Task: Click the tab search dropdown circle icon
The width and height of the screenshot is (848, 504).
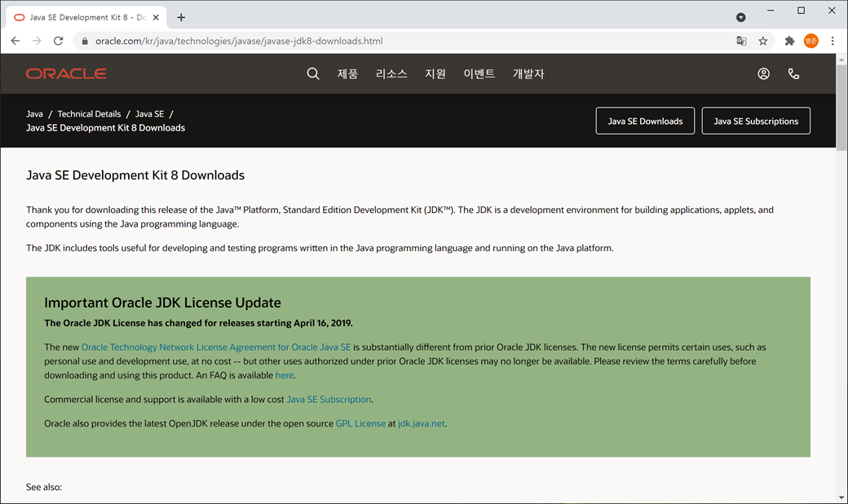Action: click(x=741, y=17)
